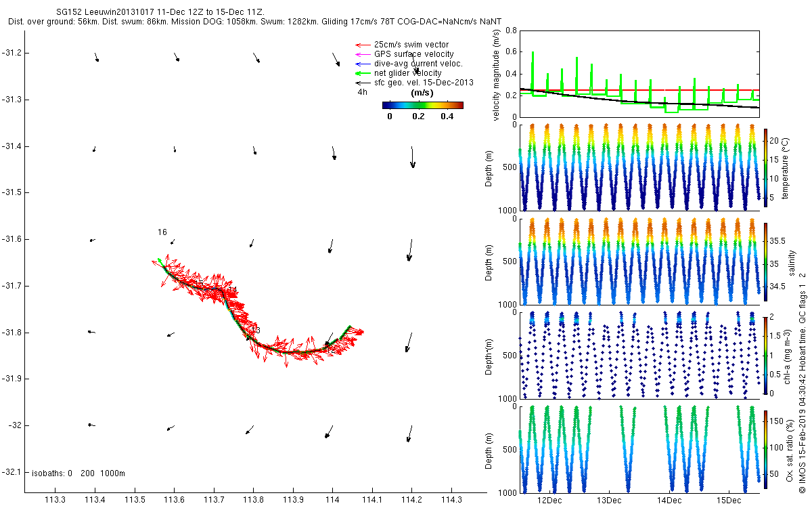Click the '(m/s)' label above the velocity colorbar

click(x=423, y=93)
